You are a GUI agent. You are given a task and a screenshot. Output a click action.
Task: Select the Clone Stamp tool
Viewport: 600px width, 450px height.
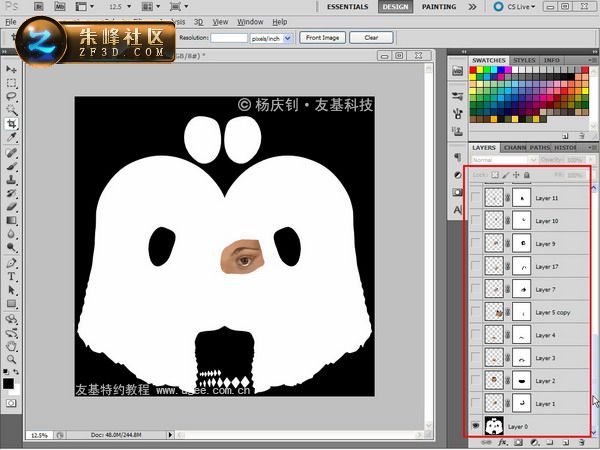click(x=11, y=179)
